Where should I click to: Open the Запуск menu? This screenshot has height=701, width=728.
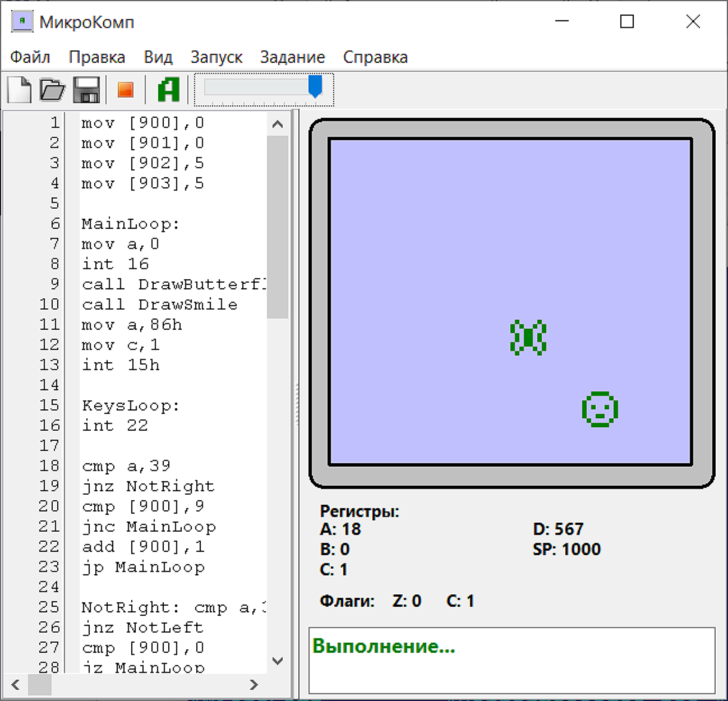[x=216, y=57]
